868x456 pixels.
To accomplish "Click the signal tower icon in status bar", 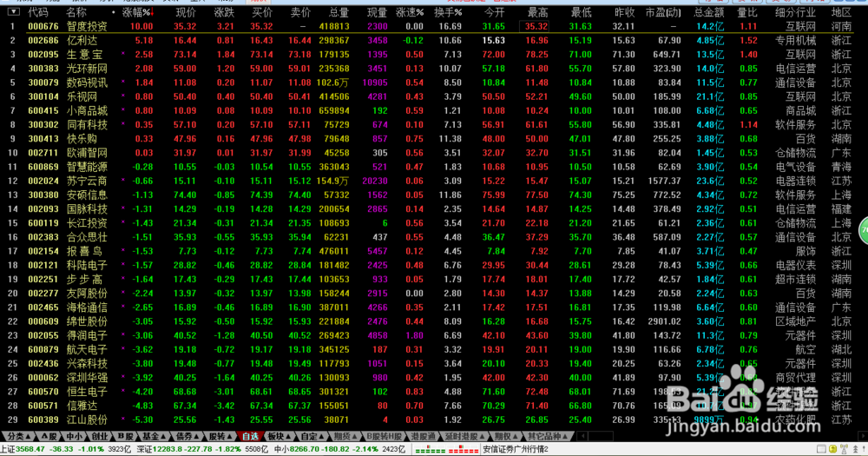I will tap(844, 449).
